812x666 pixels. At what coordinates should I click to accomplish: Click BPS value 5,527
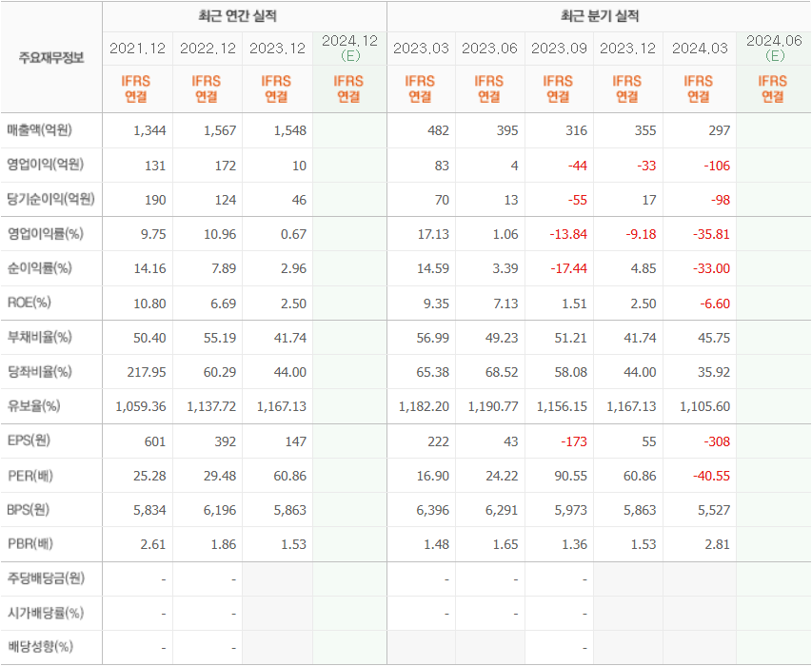tap(714, 510)
